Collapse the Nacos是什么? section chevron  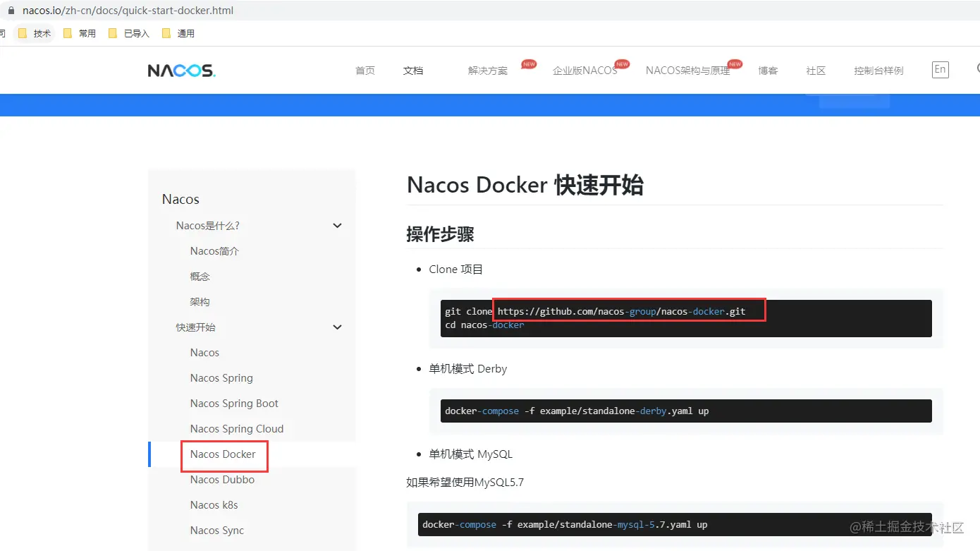point(337,225)
